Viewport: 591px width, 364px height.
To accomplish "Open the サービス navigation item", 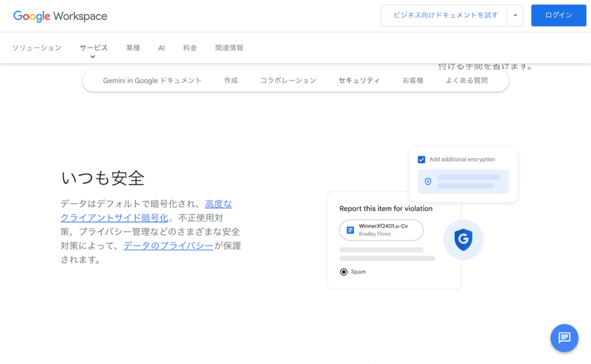I will (x=93, y=48).
